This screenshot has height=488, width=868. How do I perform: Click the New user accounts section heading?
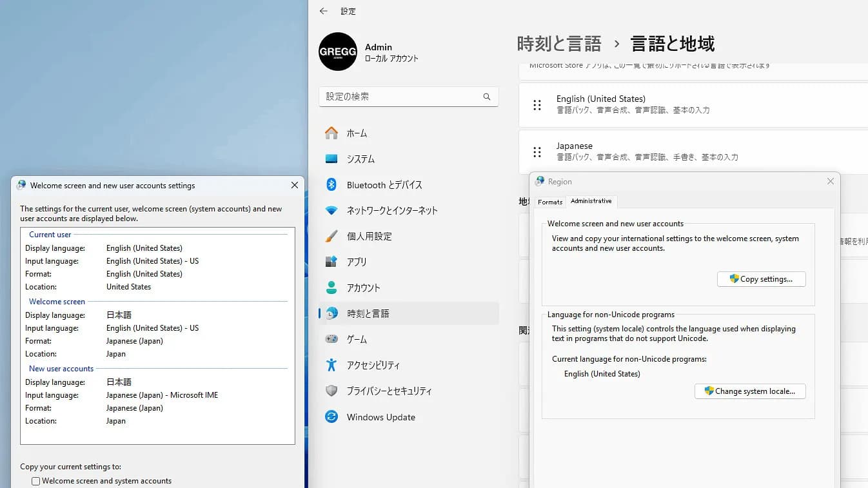(61, 369)
